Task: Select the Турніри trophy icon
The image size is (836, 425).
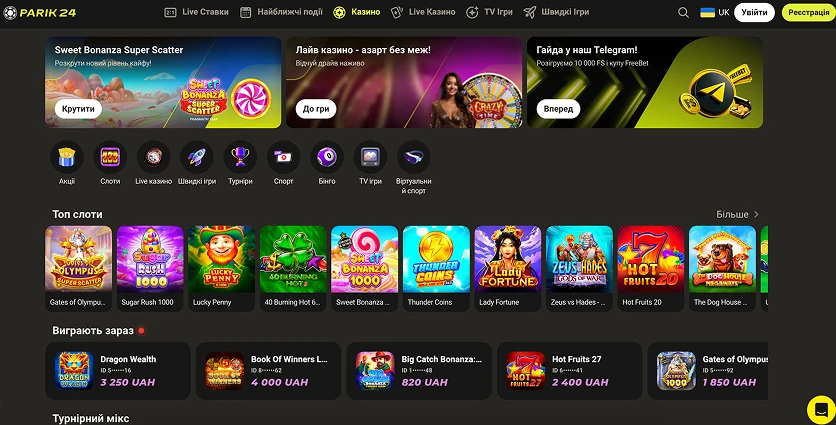Action: tap(240, 157)
